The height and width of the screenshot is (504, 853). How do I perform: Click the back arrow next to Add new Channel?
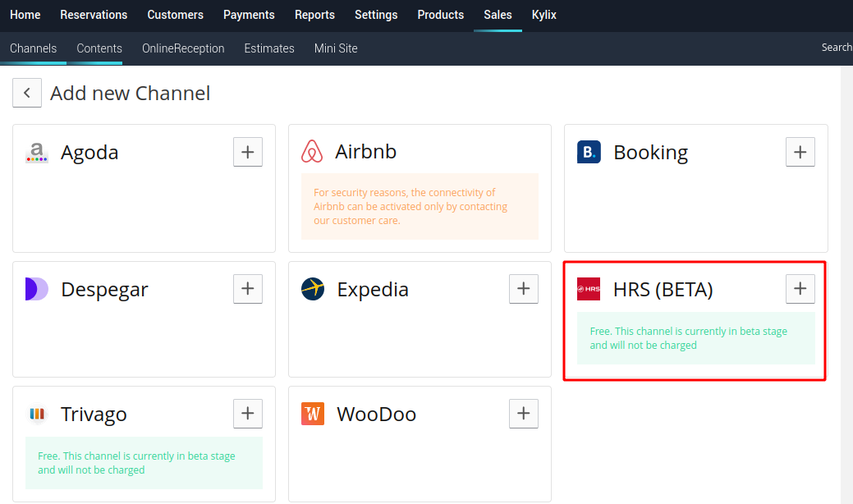click(27, 93)
